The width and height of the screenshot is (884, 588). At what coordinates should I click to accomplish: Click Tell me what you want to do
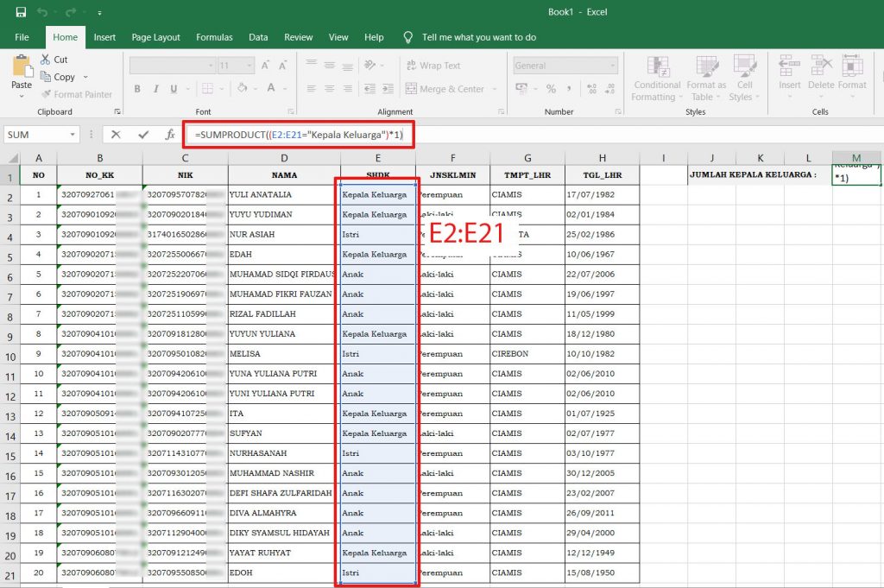(x=478, y=37)
